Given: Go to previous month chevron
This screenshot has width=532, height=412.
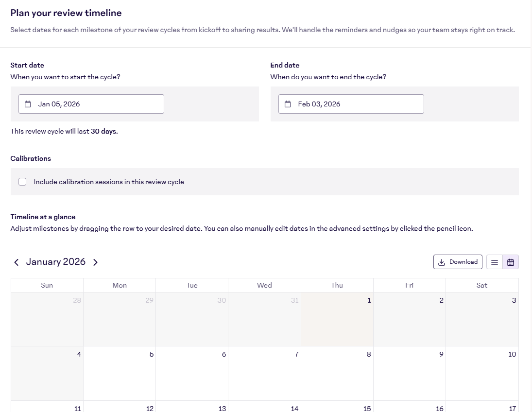Looking at the screenshot, I should click(x=17, y=262).
